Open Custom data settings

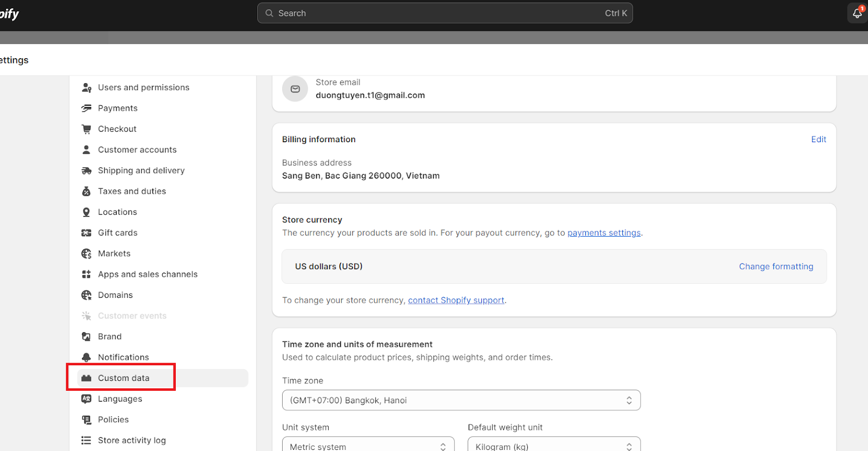(x=124, y=378)
